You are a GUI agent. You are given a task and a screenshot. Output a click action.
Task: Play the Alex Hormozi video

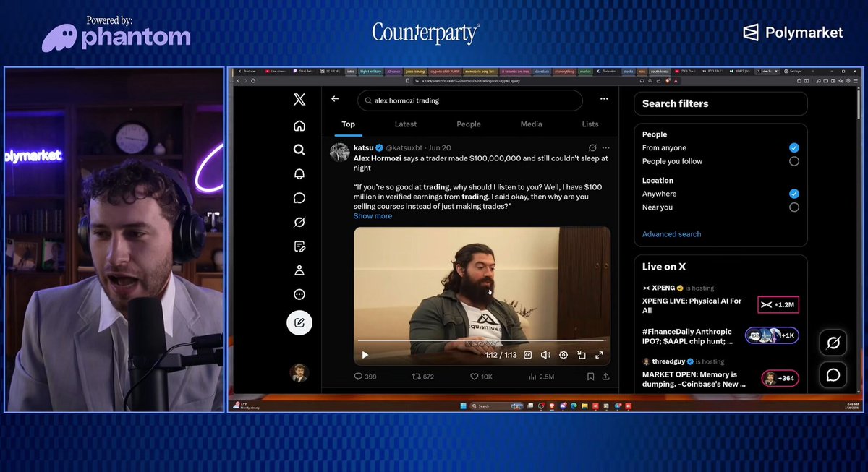(365, 355)
